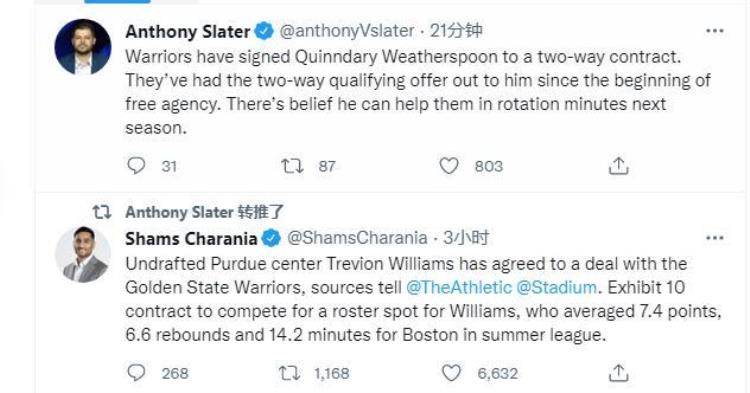Reply to Shams Charania's Trevion Williams tweet
The image size is (750, 393).
[x=136, y=372]
